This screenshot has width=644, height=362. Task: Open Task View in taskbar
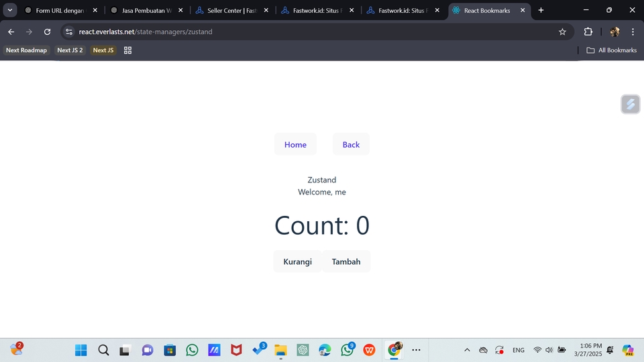[125, 350]
